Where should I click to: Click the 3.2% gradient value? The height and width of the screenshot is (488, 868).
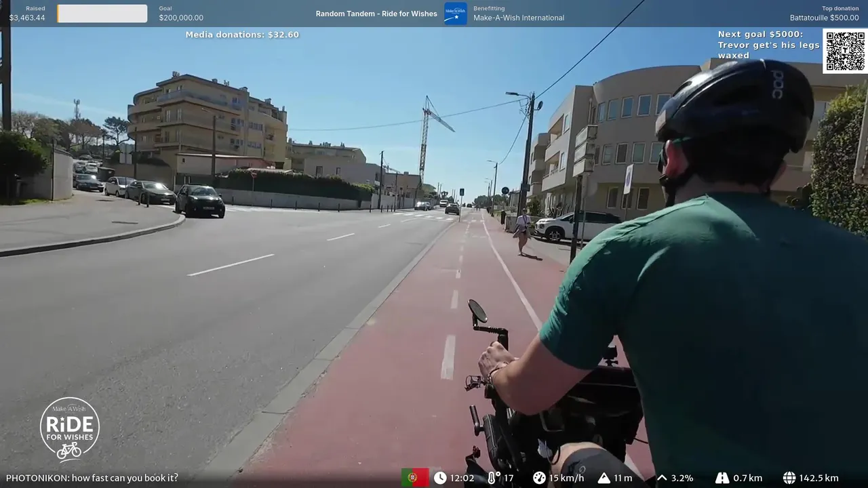pos(682,478)
